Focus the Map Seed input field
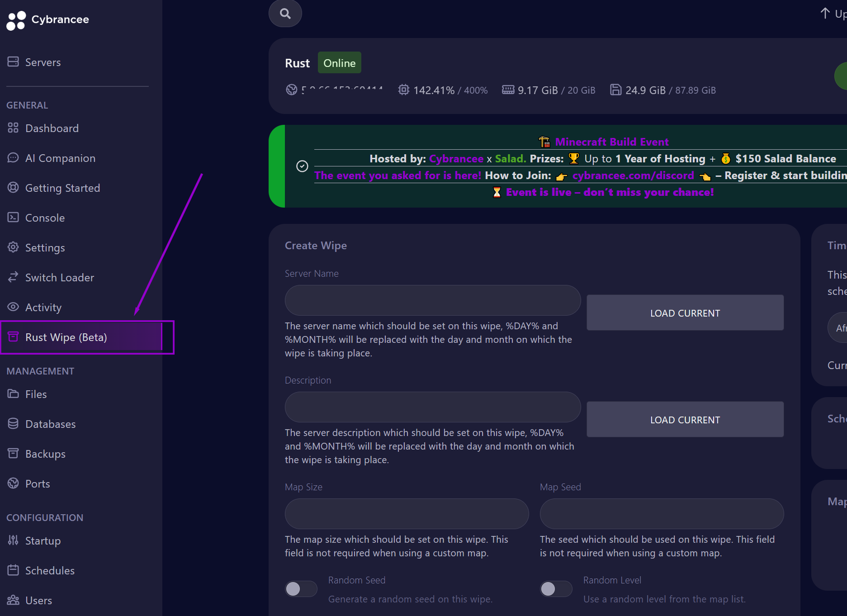Screen dimensions: 847x616 (x=662, y=514)
